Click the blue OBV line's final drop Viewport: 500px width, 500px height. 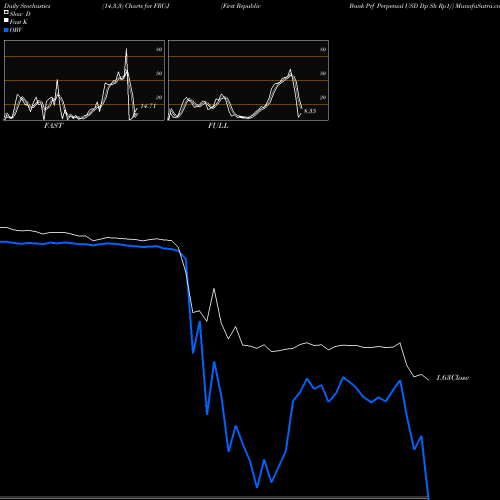click(x=425, y=467)
